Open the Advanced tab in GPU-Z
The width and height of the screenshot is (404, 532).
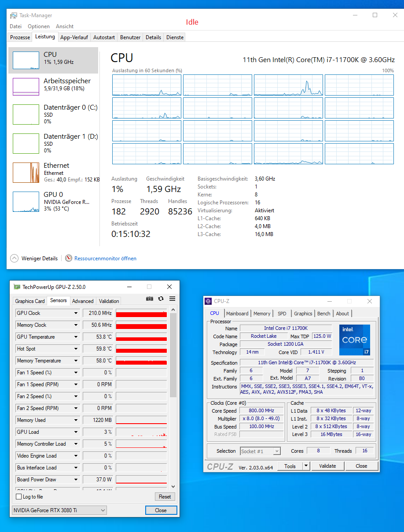(83, 301)
